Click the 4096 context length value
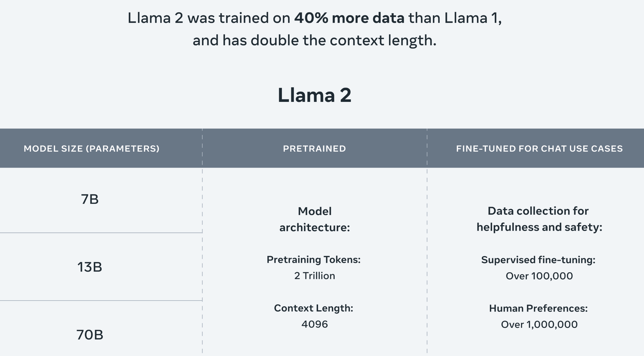The image size is (644, 356). pyautogui.click(x=314, y=324)
